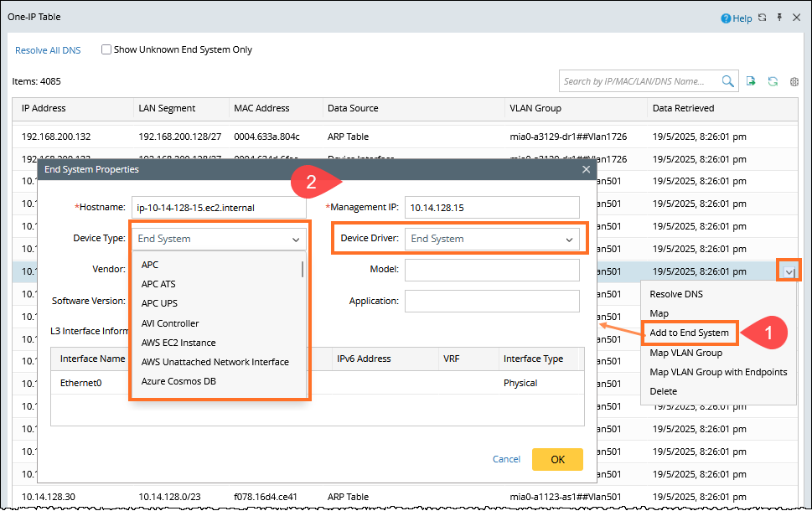This screenshot has width=812, height=511.
Task: Refresh the table with green arrows icon
Action: 773,81
